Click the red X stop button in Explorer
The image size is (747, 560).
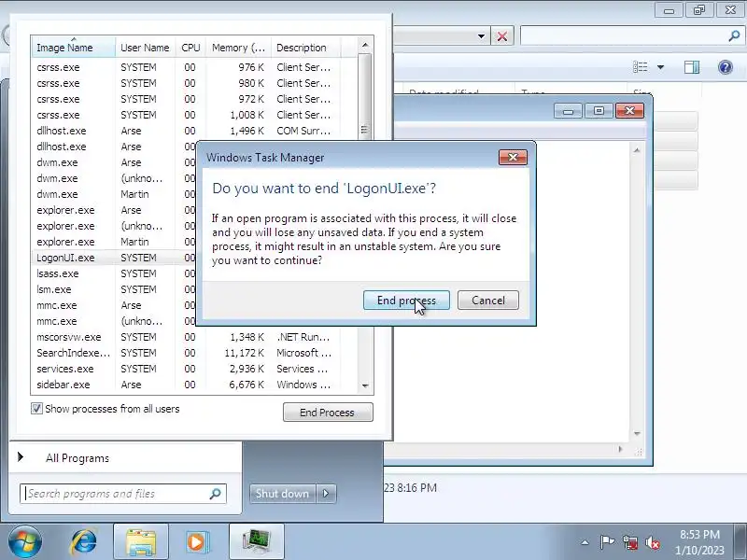[502, 36]
